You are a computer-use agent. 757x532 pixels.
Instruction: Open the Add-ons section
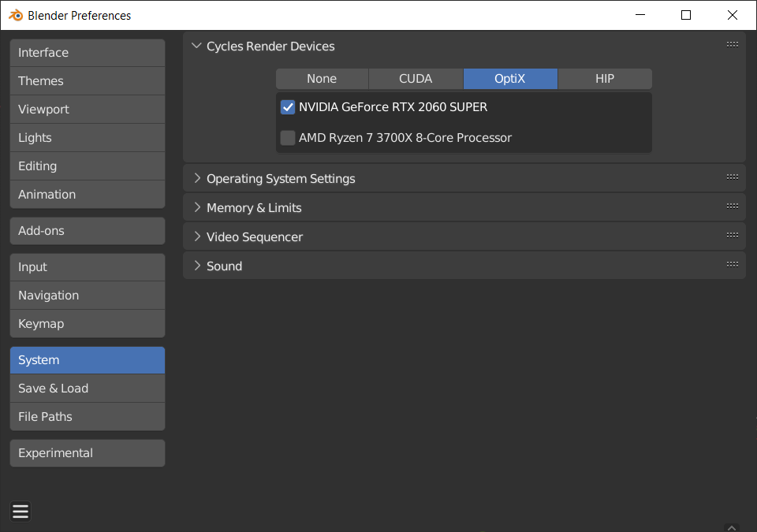pyautogui.click(x=88, y=231)
